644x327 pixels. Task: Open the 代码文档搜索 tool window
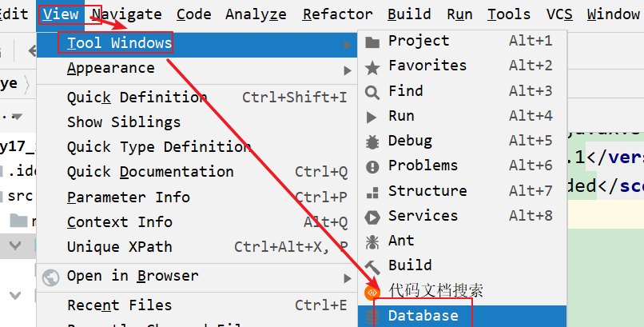click(x=435, y=290)
